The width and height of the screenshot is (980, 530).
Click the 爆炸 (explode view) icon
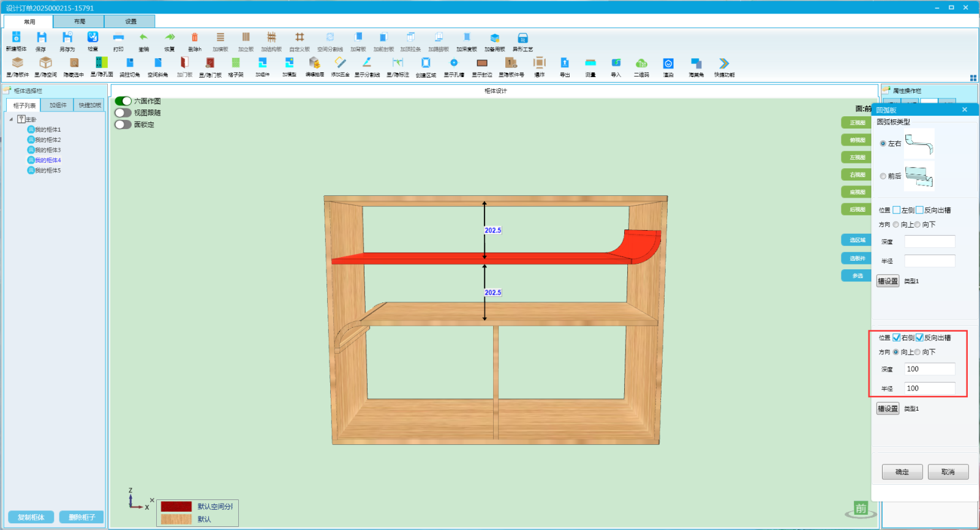click(x=539, y=63)
